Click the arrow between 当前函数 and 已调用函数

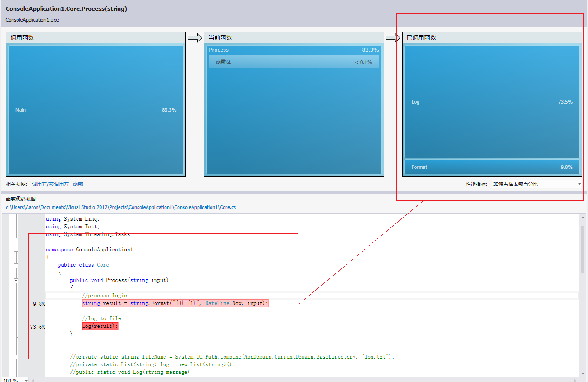pyautogui.click(x=393, y=38)
